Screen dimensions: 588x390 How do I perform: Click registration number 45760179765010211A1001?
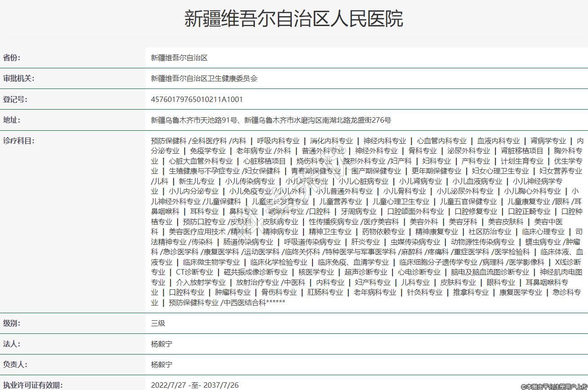pos(196,99)
